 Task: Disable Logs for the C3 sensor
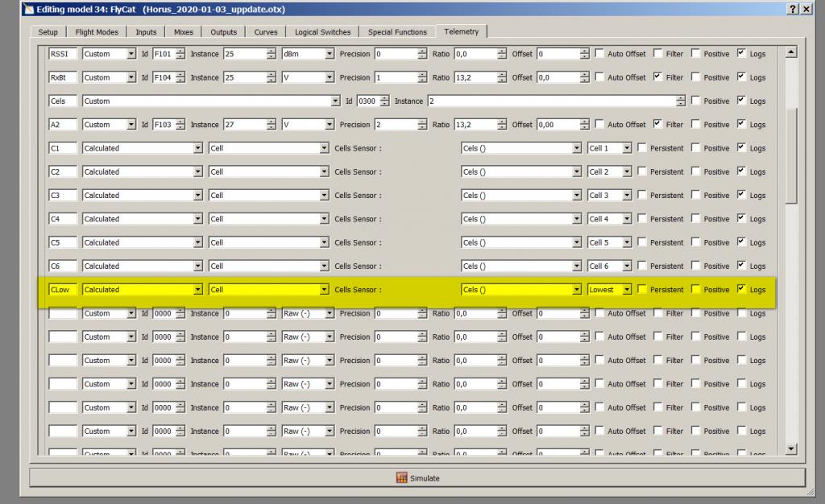point(741,196)
